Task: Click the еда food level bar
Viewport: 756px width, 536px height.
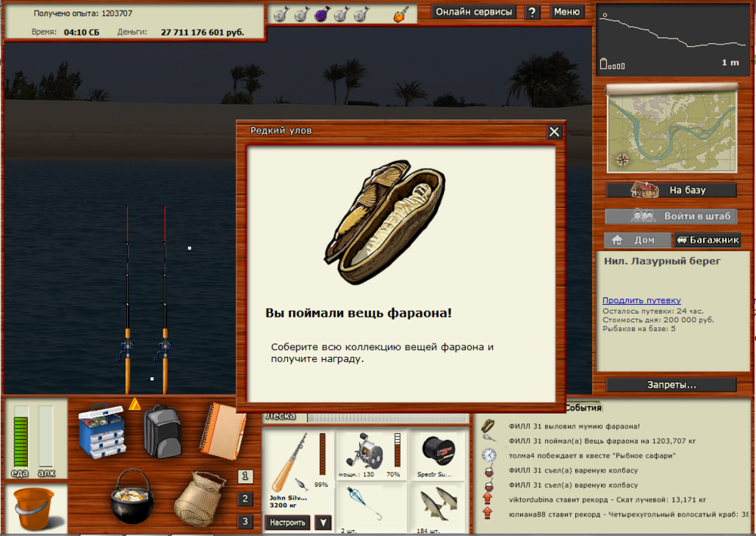Action: pos(21,437)
